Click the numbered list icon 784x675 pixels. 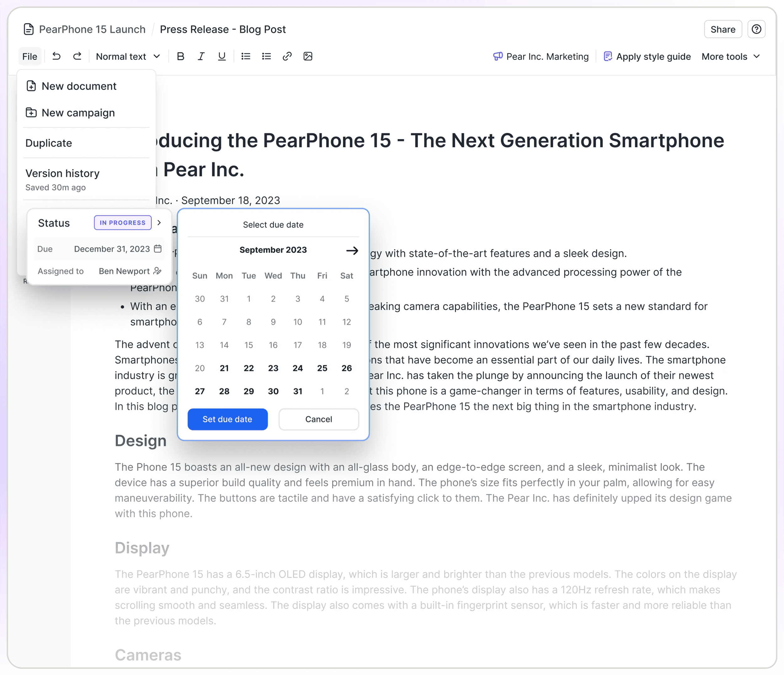[x=265, y=56]
